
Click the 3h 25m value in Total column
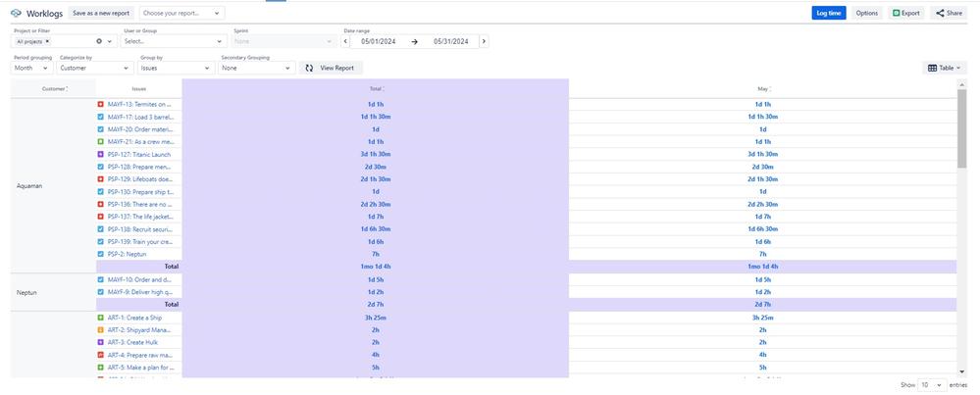click(x=376, y=318)
